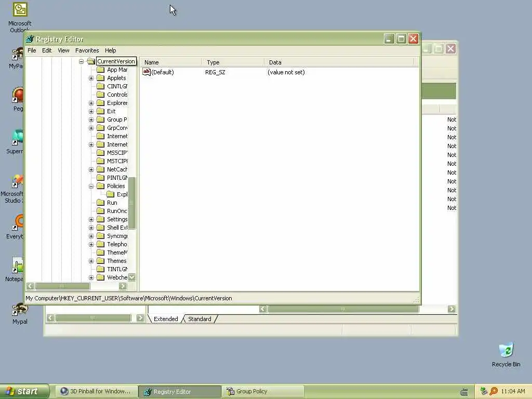Click the Group P folder icon
532x399 pixels.
click(x=100, y=119)
